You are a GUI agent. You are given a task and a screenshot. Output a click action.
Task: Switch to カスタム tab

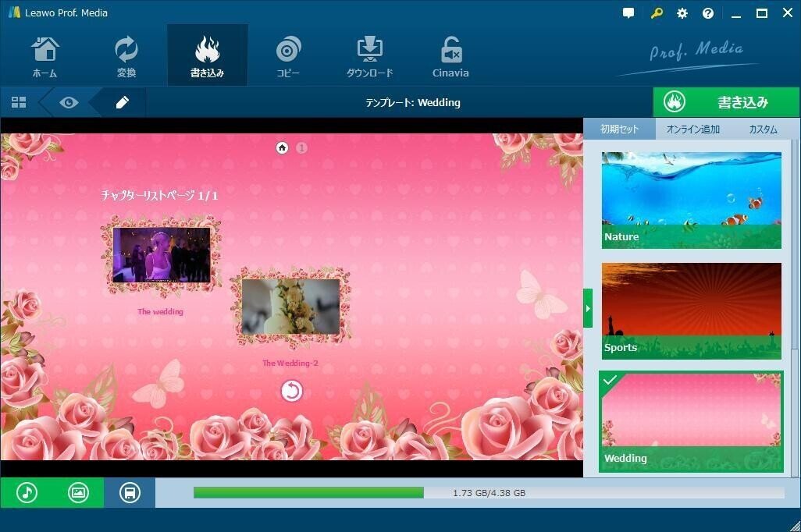(x=763, y=129)
